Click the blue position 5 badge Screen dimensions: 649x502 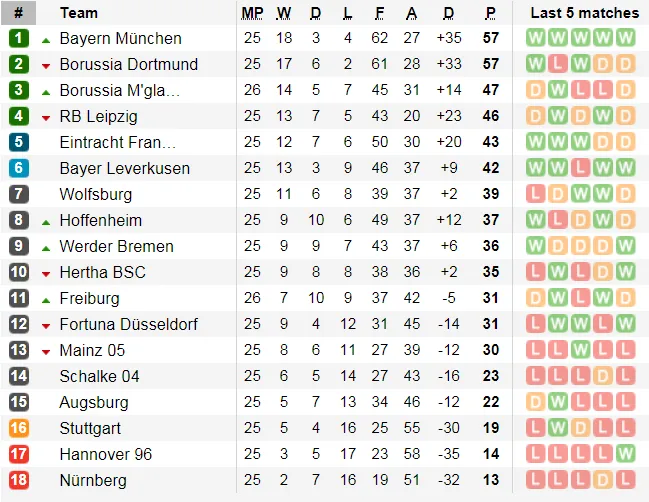[x=19, y=142]
